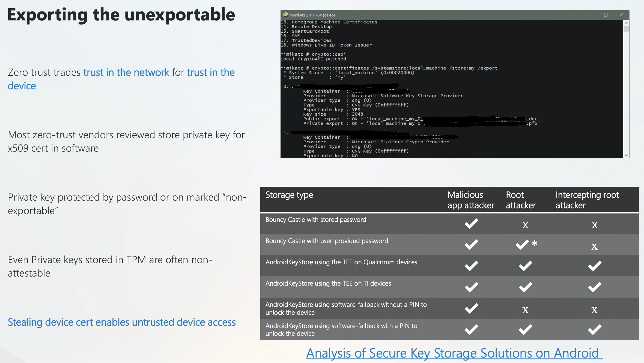This screenshot has width=644, height=363.
Task: Click checkmark for Bouncy Castle stored password malicious app
Action: pyautogui.click(x=471, y=223)
